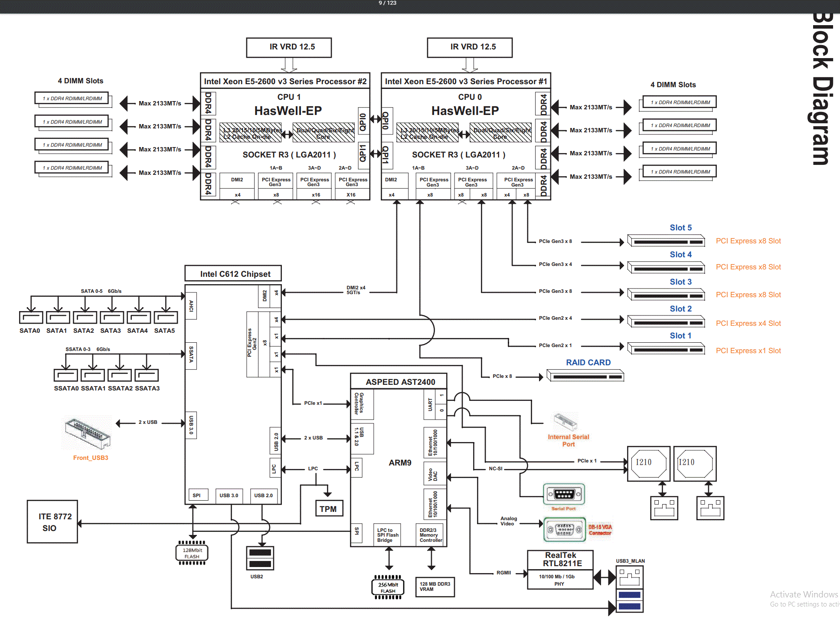Image resolution: width=840 pixels, height=623 pixels.
Task: Click the page indicator 9 / 123
Action: click(387, 3)
